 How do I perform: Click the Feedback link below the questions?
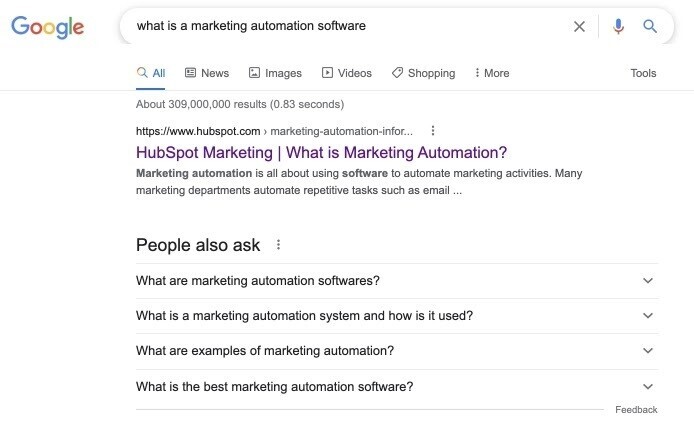[636, 410]
